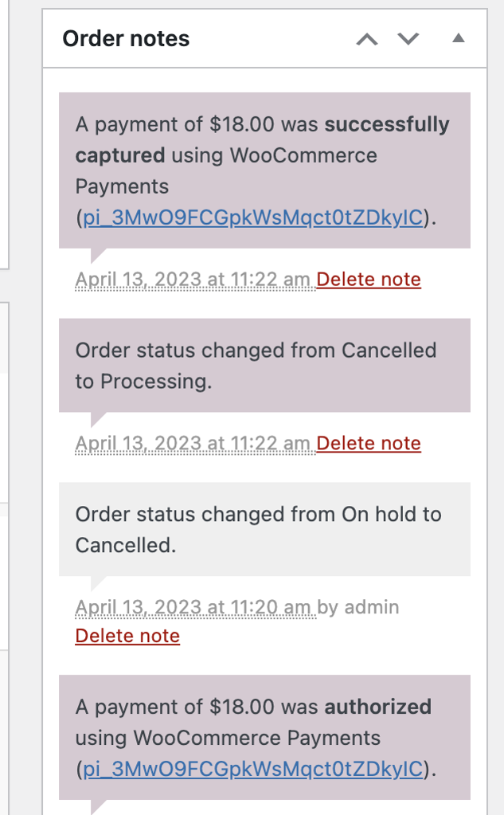The height and width of the screenshot is (815, 504).
Task: Move the Order notes panel down
Action: [x=408, y=38]
